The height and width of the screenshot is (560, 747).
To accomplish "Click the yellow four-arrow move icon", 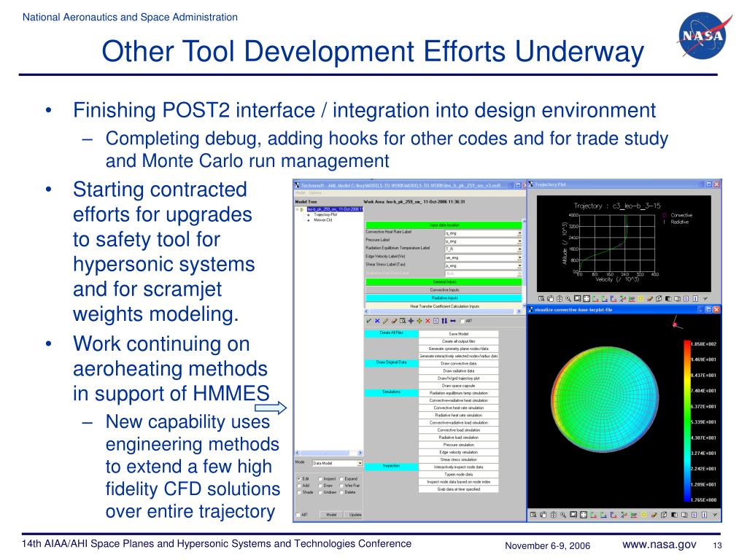I will pos(419,321).
